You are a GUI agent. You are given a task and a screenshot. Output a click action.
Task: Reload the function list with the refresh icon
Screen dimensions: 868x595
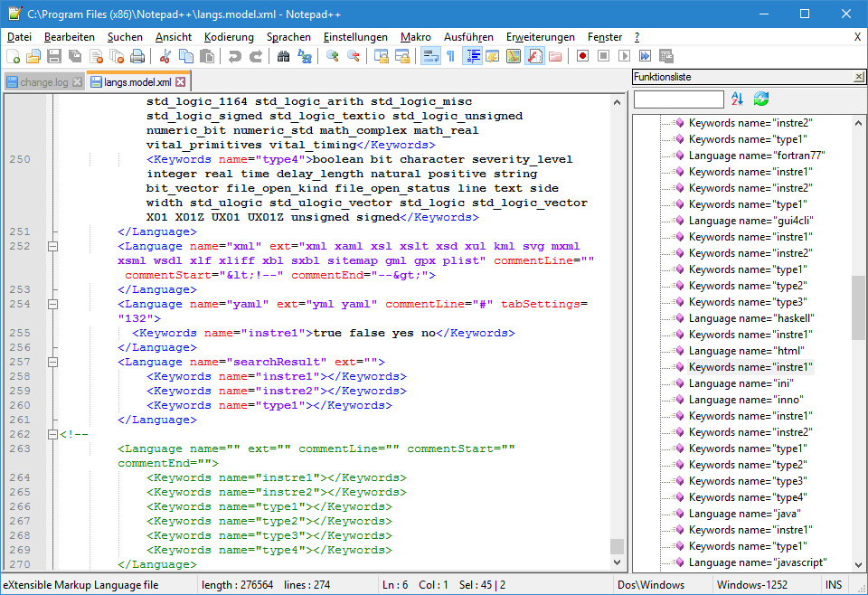click(x=761, y=99)
